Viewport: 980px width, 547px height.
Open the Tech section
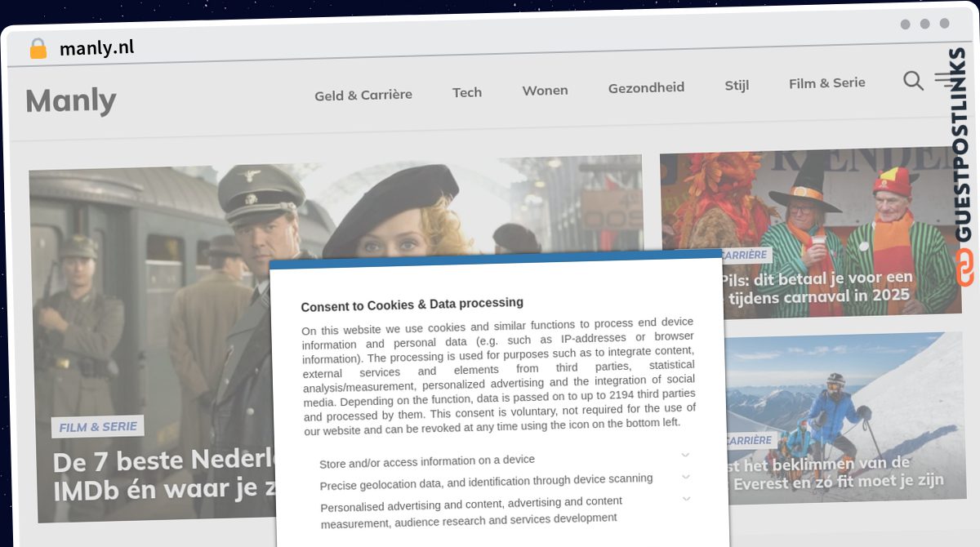click(x=467, y=92)
